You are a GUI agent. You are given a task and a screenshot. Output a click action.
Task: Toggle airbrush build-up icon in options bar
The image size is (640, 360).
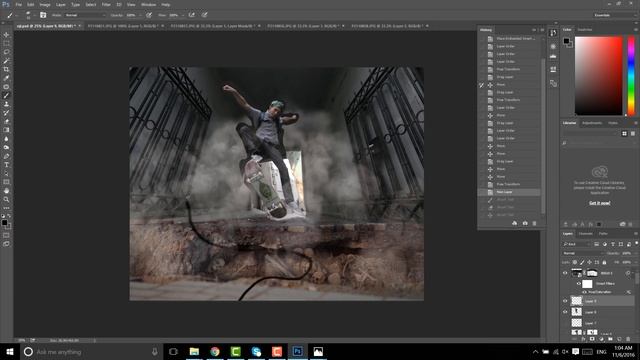tap(191, 15)
